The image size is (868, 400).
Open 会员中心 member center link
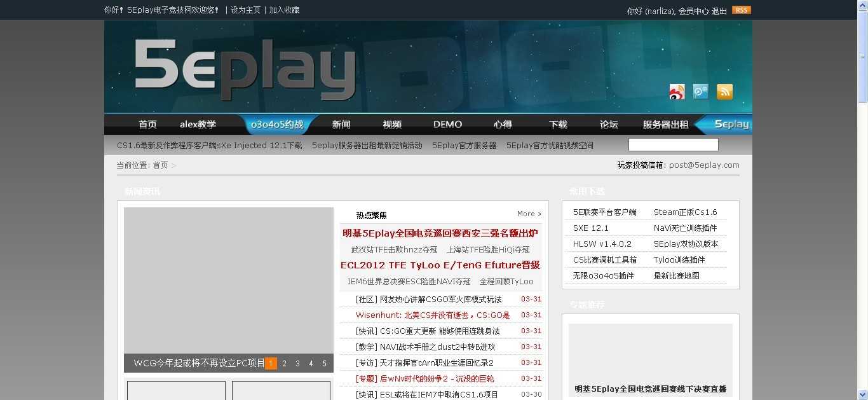(x=693, y=11)
